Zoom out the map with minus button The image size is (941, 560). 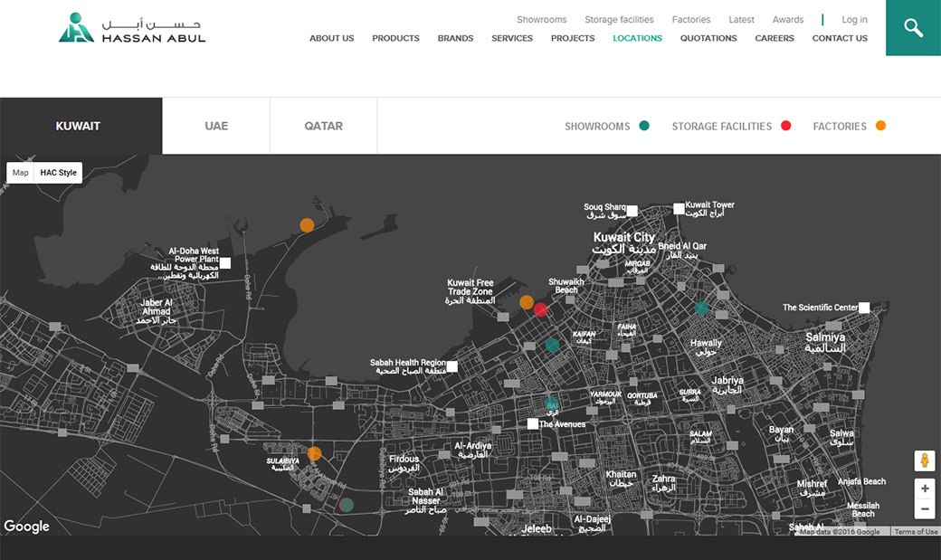924,509
